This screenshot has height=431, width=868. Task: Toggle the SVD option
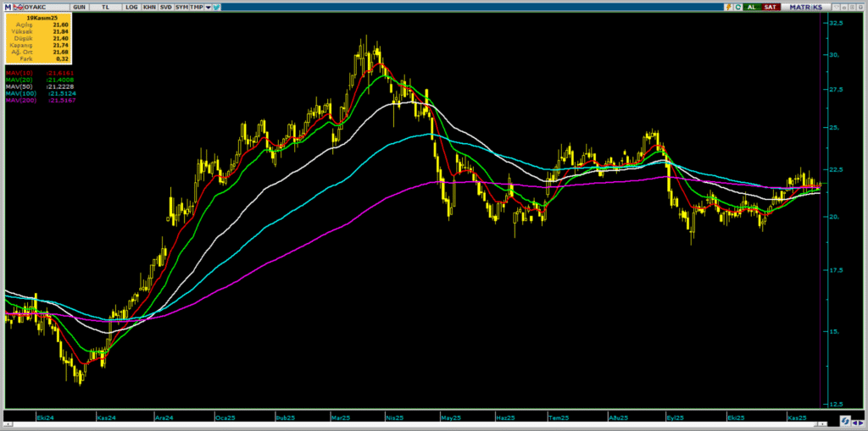point(164,7)
